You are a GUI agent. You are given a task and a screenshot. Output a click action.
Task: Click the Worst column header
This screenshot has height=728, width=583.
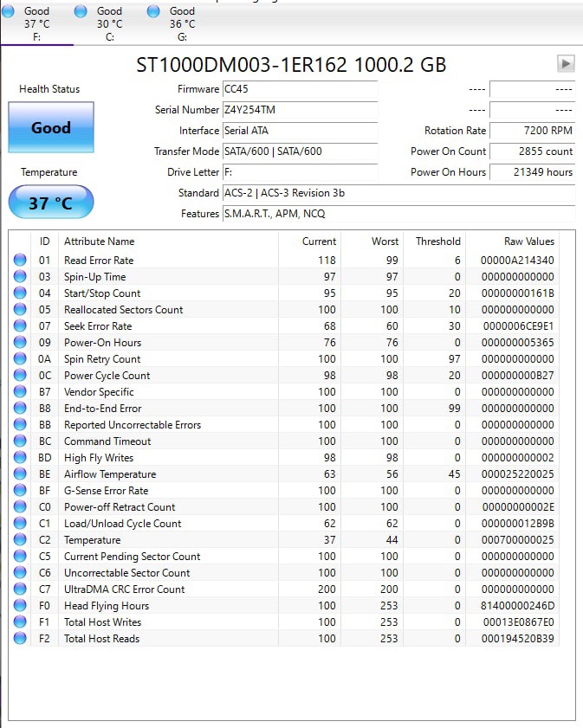(x=372, y=242)
